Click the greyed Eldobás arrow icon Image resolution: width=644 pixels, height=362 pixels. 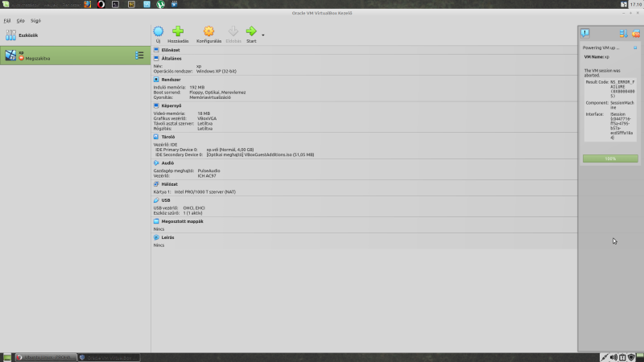(233, 31)
